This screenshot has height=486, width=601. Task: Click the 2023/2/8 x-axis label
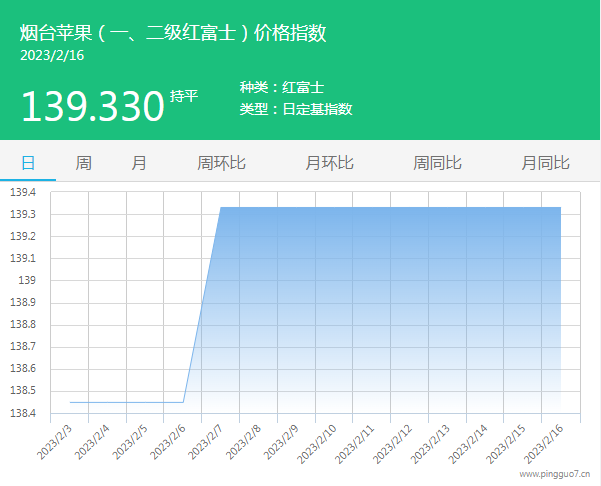(243, 442)
